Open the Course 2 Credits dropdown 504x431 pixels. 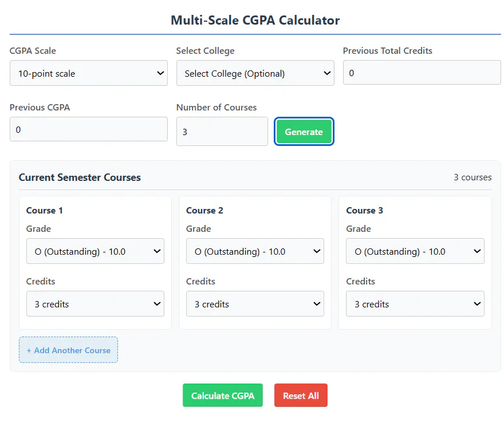point(255,304)
